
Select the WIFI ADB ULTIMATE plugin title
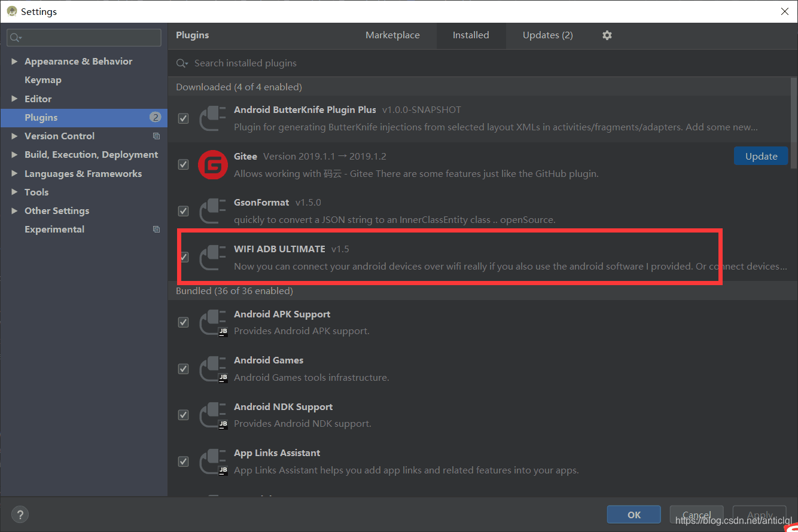click(x=279, y=249)
